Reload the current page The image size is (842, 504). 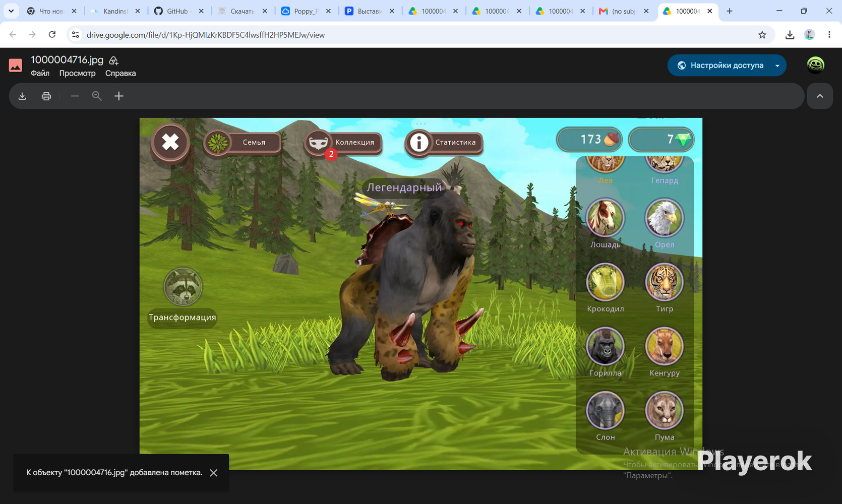52,35
